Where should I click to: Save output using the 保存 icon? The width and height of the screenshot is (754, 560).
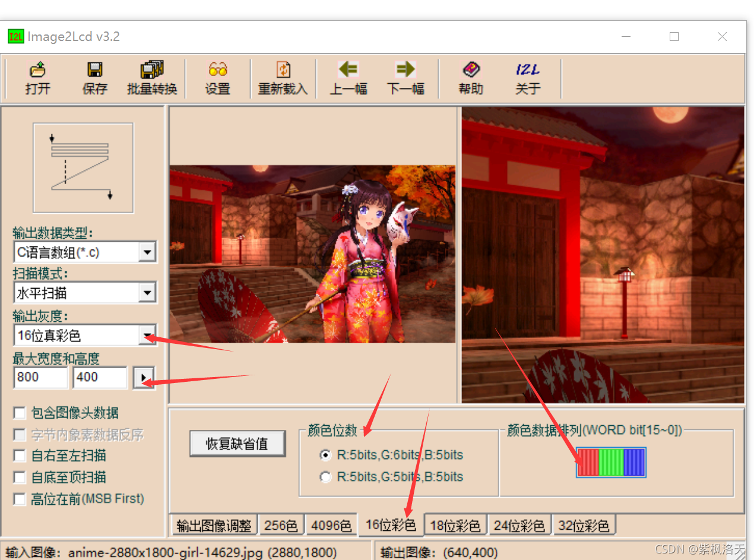point(95,78)
